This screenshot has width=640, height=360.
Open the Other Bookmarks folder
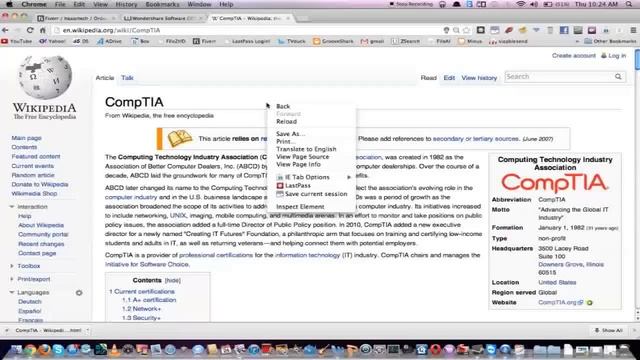[610, 41]
